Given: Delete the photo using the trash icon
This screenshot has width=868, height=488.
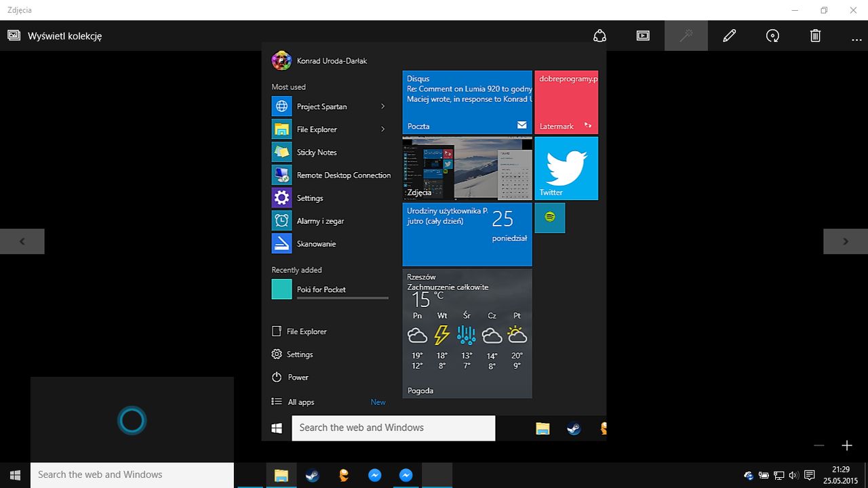Looking at the screenshot, I should click(816, 36).
